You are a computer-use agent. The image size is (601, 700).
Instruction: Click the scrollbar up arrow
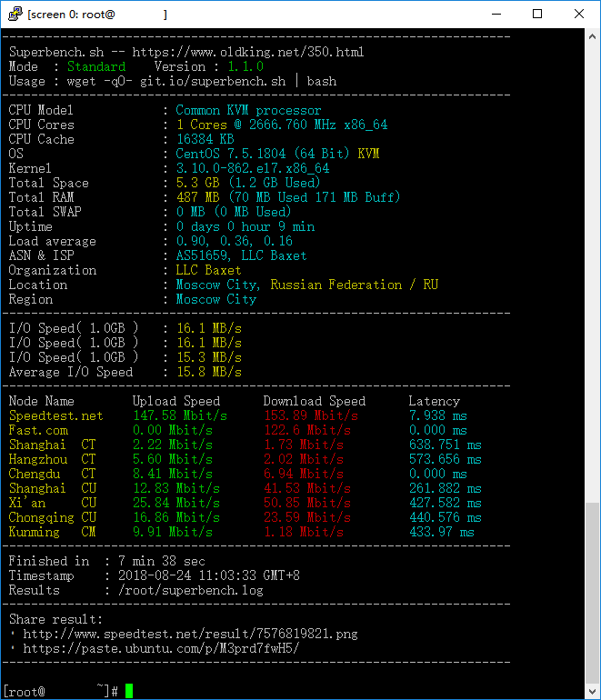coord(592,36)
